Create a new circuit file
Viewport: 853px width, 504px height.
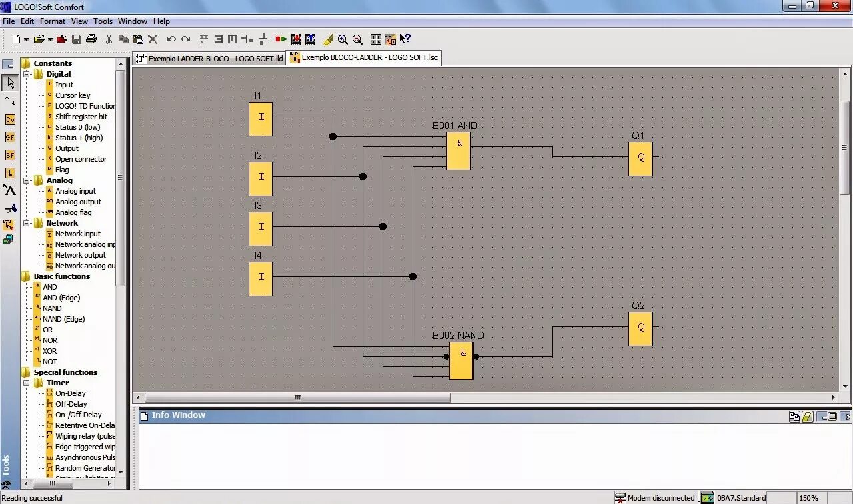(16, 39)
